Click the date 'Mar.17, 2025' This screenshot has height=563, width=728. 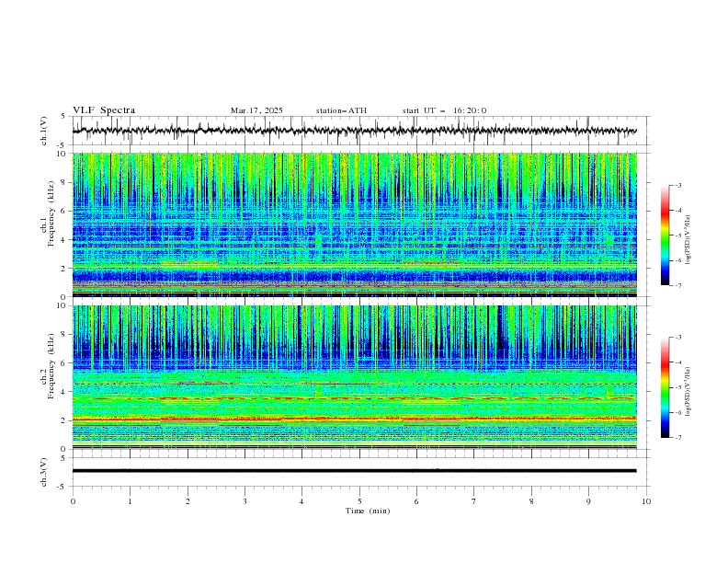pos(256,110)
